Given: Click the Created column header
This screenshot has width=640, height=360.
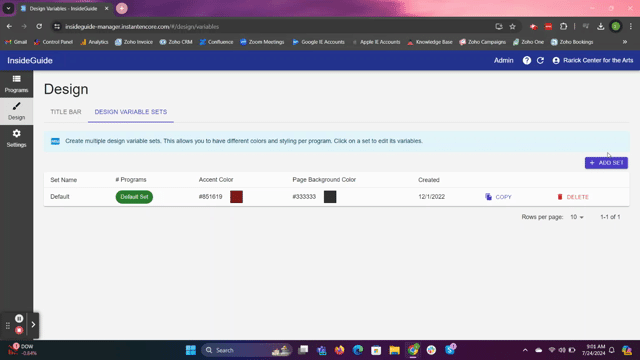Looking at the screenshot, I should tap(429, 180).
